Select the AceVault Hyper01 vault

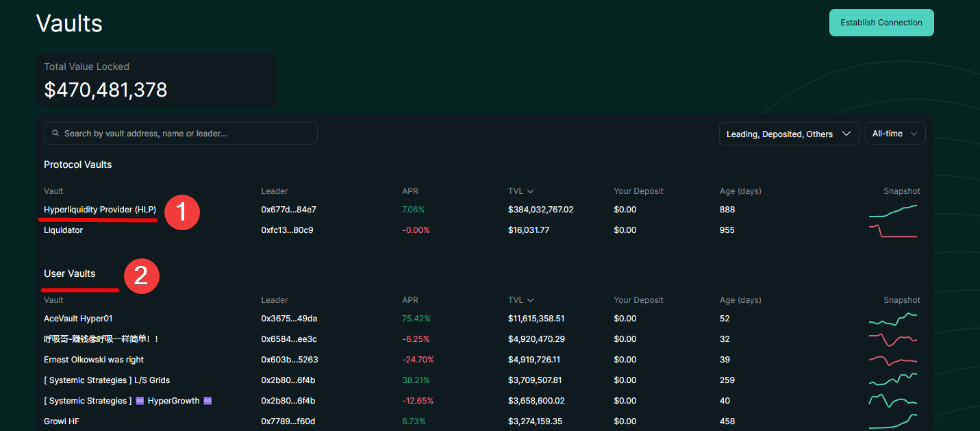78,319
